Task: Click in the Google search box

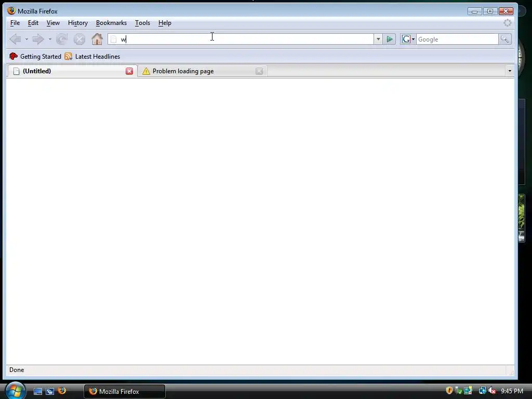Action: click(x=457, y=39)
